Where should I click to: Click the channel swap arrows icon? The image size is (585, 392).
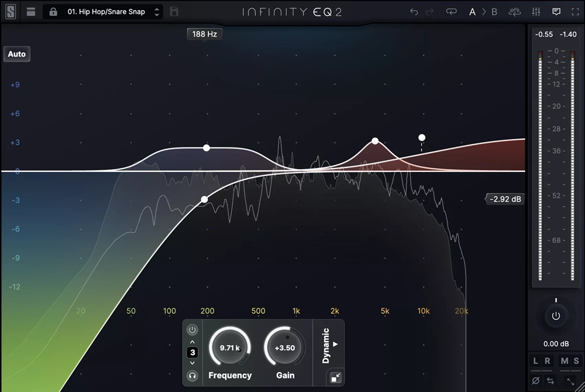coord(550,380)
